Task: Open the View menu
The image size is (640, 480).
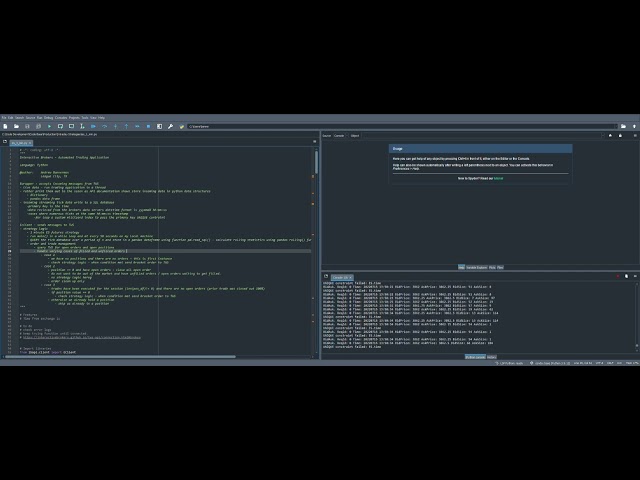Action: tap(93, 118)
